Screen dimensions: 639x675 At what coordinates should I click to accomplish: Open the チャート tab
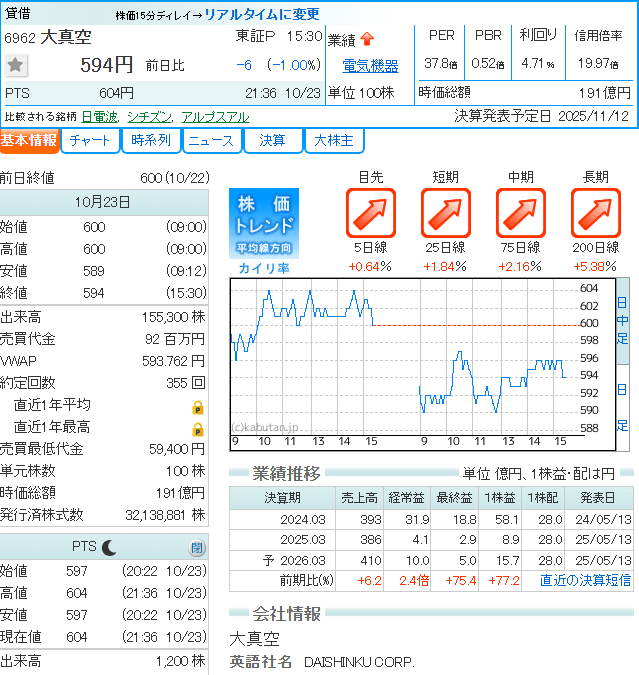pos(90,141)
